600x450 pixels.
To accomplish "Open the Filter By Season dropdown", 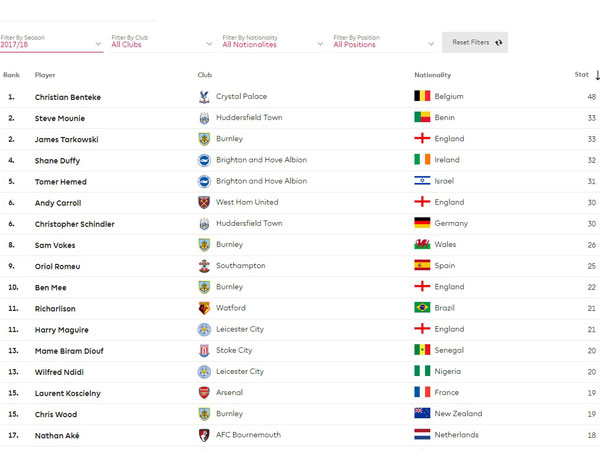I will [51, 42].
